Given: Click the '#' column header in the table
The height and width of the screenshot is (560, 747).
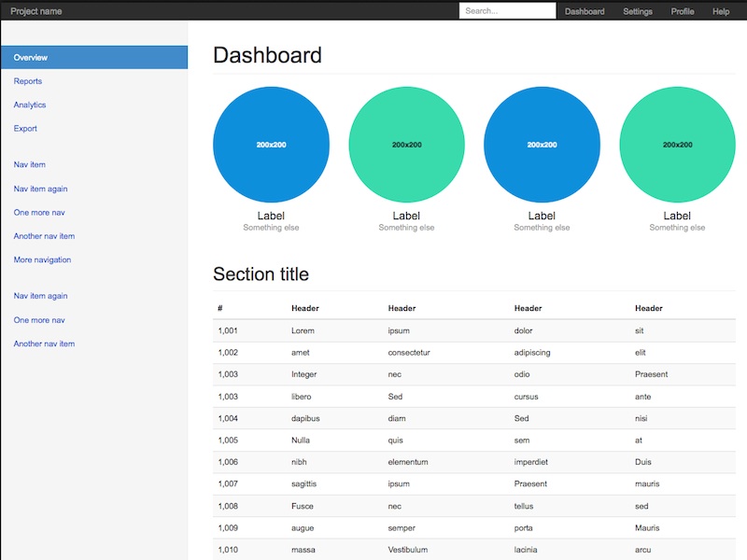Looking at the screenshot, I should (220, 308).
